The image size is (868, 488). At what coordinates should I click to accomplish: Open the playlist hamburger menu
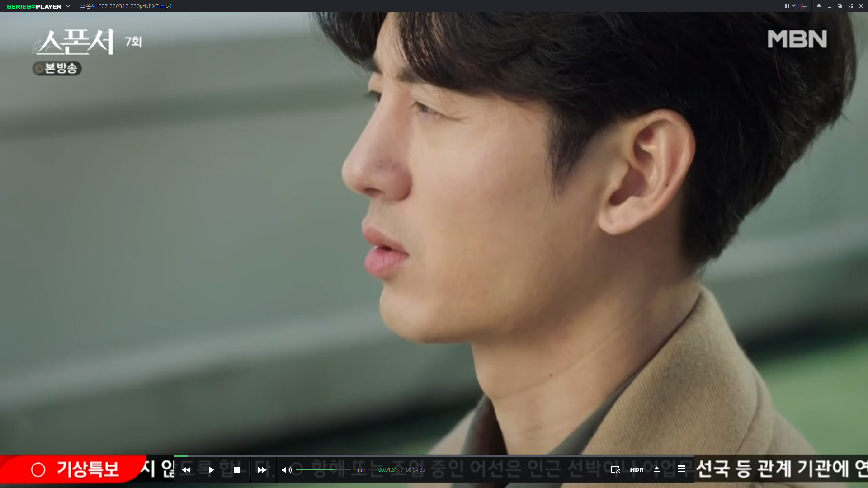click(x=681, y=469)
